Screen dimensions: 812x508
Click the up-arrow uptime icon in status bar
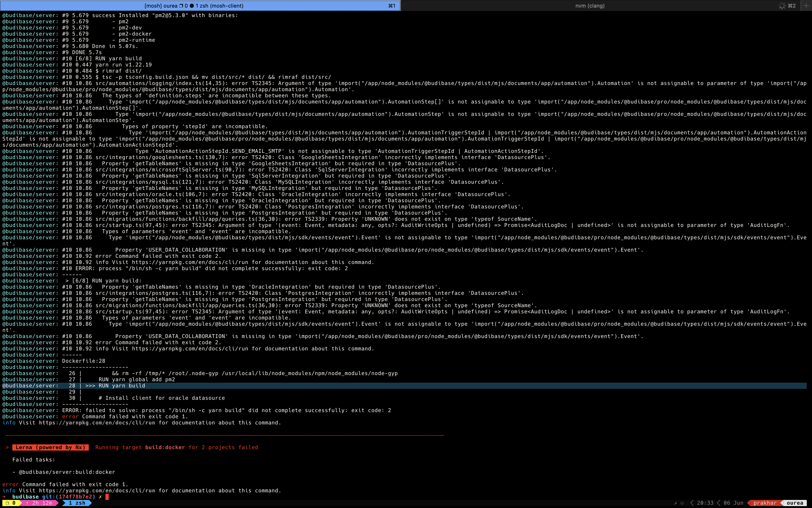pos(28,503)
